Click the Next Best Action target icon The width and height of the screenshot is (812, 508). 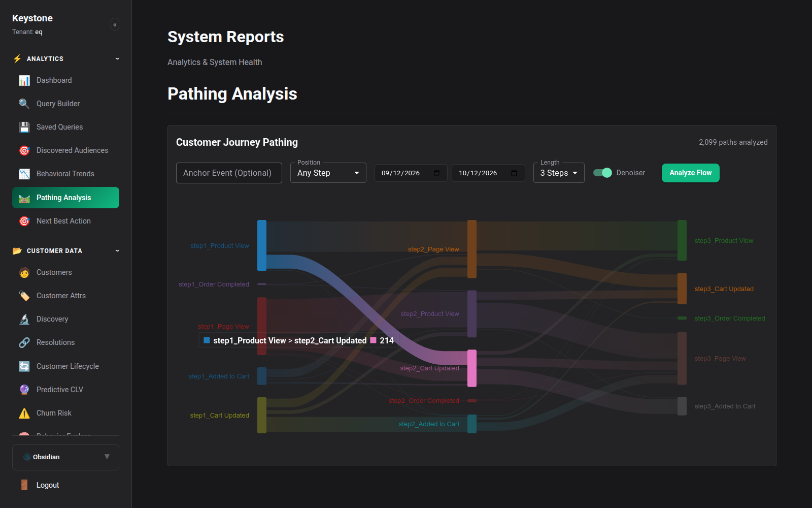(x=24, y=221)
